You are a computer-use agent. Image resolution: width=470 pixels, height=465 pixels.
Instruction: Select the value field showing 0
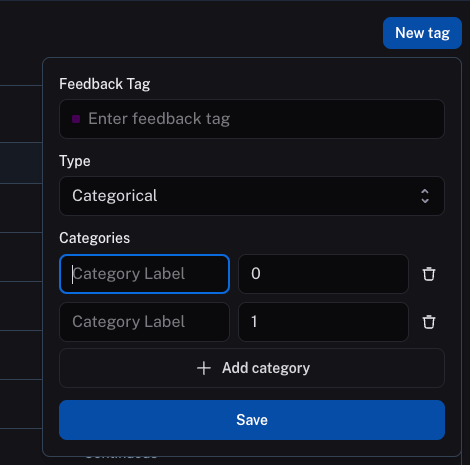click(x=323, y=274)
